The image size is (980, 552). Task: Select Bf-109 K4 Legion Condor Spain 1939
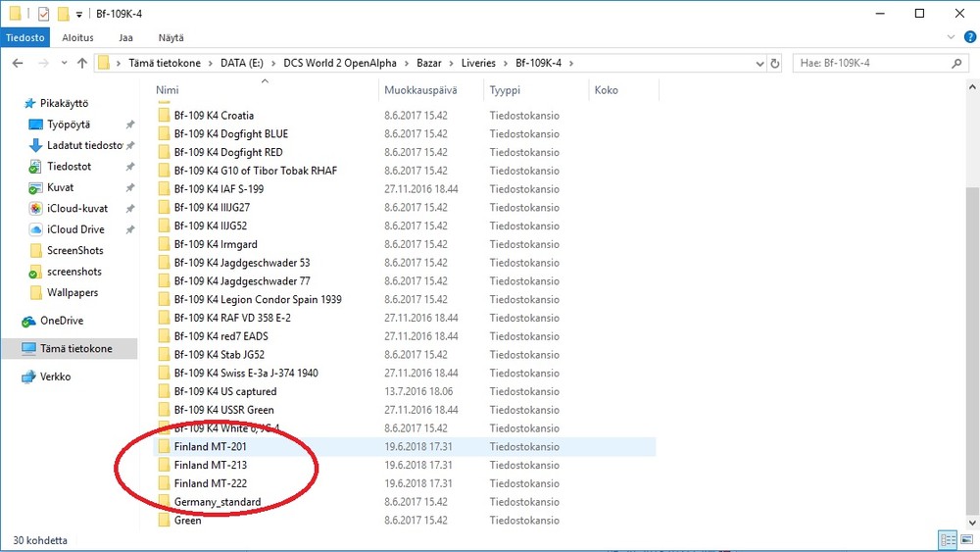(x=258, y=299)
